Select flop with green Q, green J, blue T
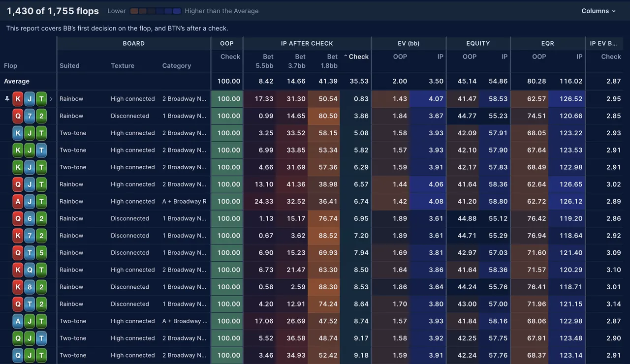 point(30,338)
